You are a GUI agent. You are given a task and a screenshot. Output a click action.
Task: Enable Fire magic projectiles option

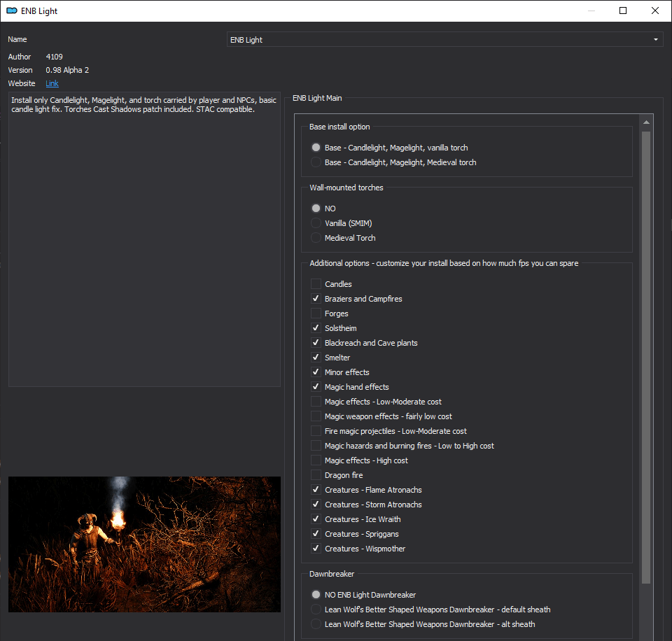tap(316, 430)
